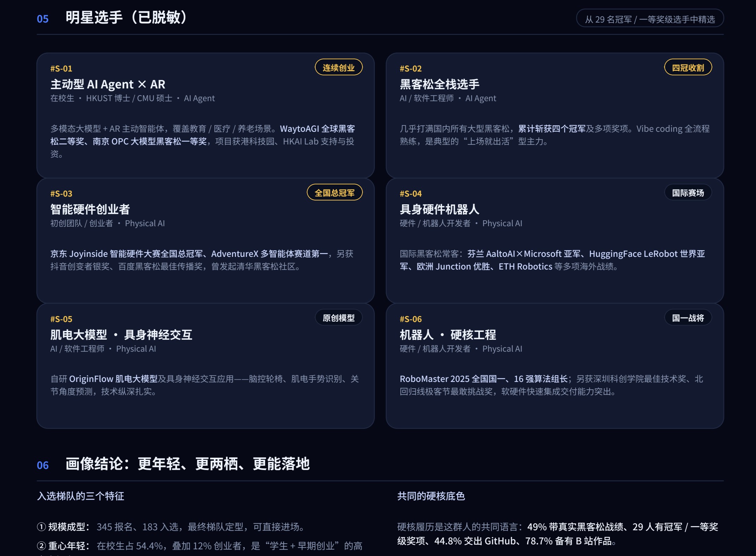Viewport: 756px width, 556px height.
Task: Click the 入选梯队的三个特征 subheading
Action: pyautogui.click(x=80, y=496)
